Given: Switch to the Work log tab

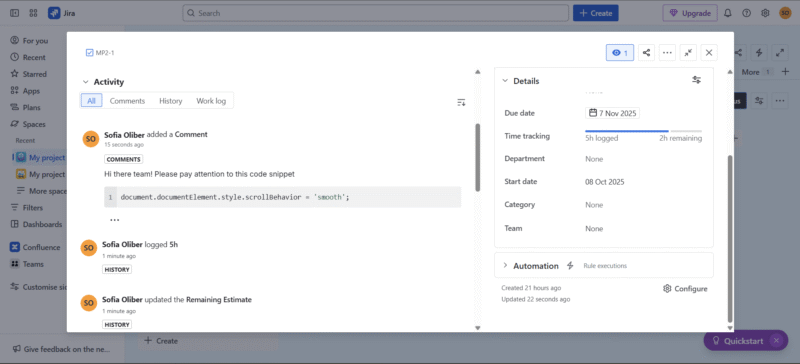Looking at the screenshot, I should pyautogui.click(x=211, y=101).
